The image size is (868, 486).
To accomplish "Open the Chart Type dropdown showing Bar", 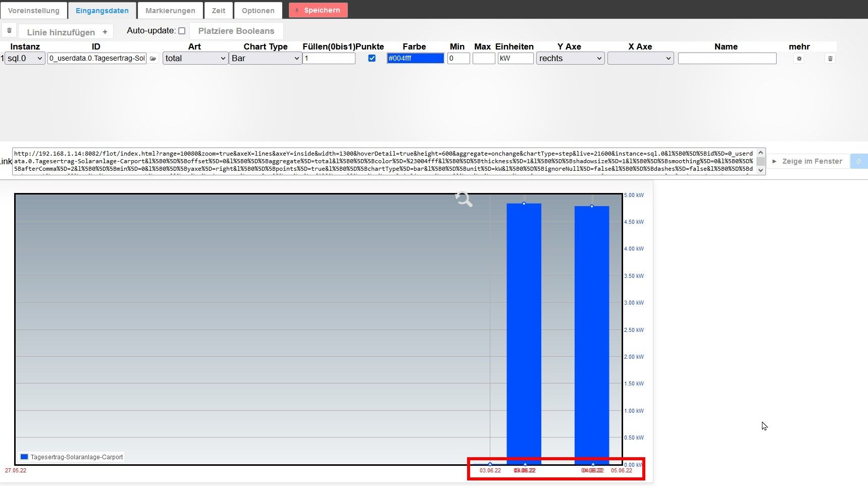I will point(265,58).
